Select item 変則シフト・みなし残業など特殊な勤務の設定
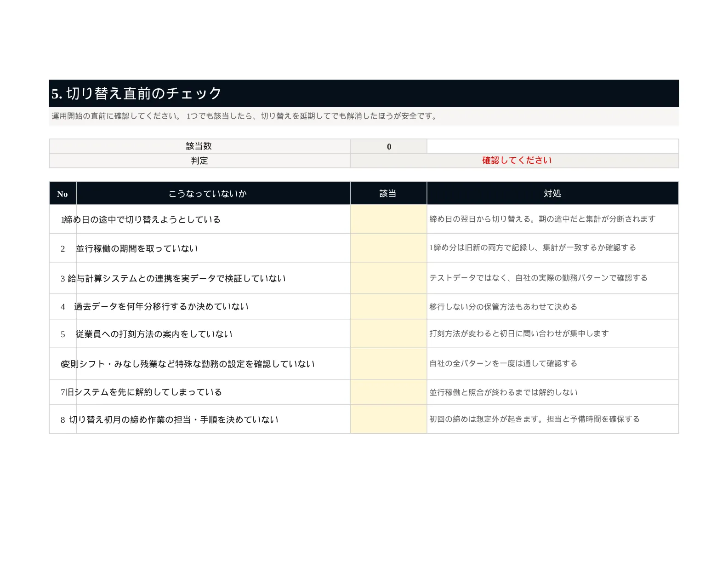This screenshot has height=563, width=728. pyautogui.click(x=189, y=364)
